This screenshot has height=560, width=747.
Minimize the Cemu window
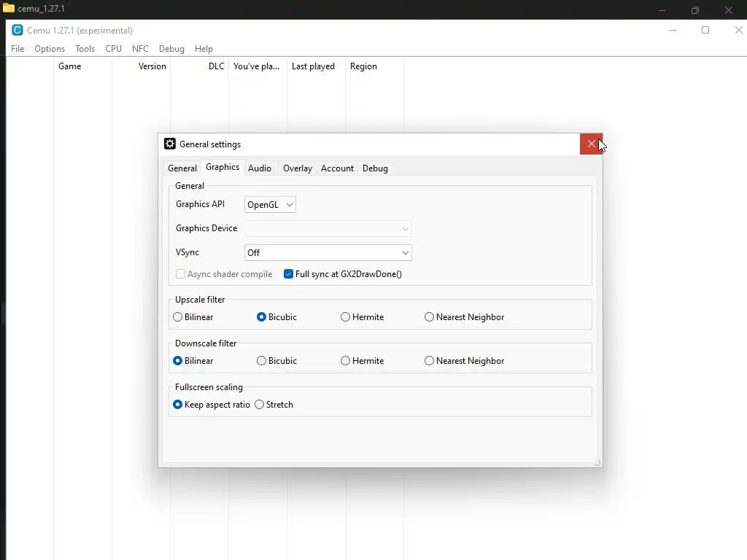[672, 30]
